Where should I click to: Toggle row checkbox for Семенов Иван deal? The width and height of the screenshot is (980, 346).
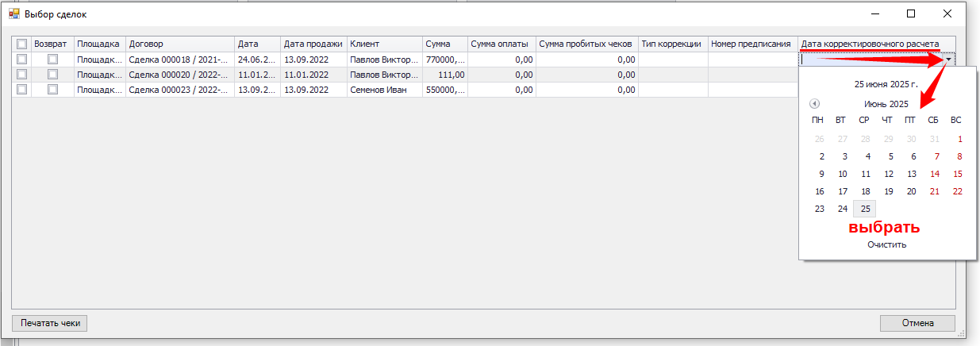click(x=21, y=90)
